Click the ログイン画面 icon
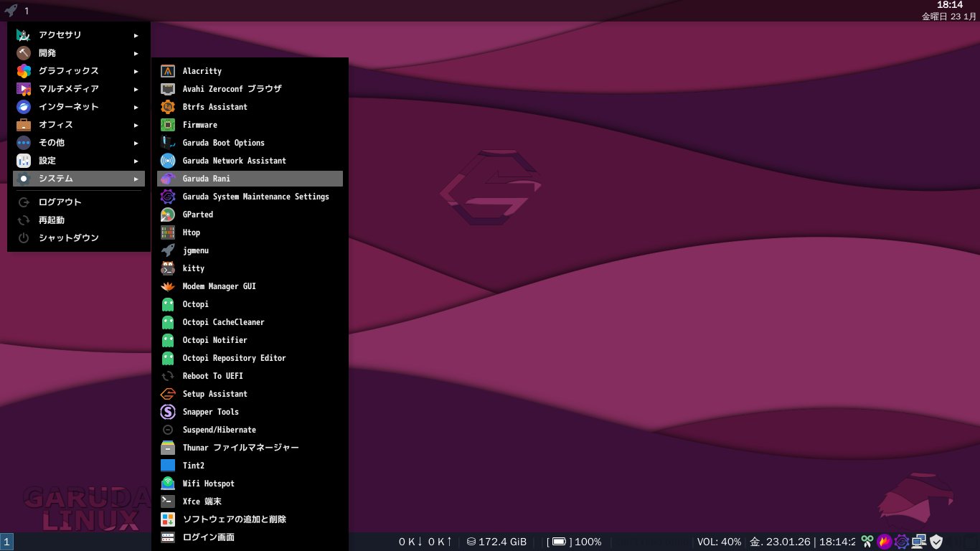This screenshot has height=551, width=980. pyautogui.click(x=168, y=537)
